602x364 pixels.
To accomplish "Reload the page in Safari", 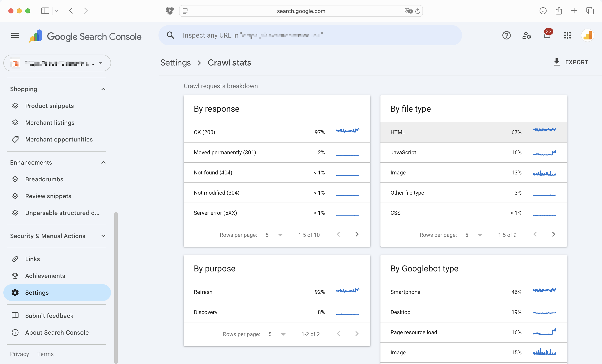I will tap(417, 11).
